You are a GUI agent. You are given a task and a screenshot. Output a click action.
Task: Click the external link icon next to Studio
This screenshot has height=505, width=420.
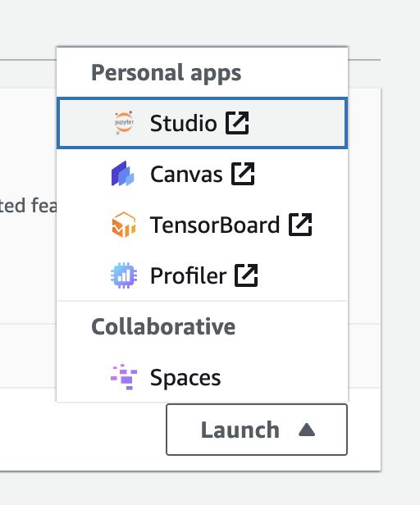point(237,123)
